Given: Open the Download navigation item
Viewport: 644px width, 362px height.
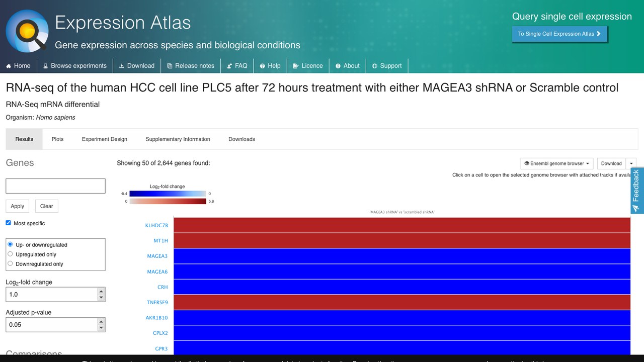Looking at the screenshot, I should [136, 66].
